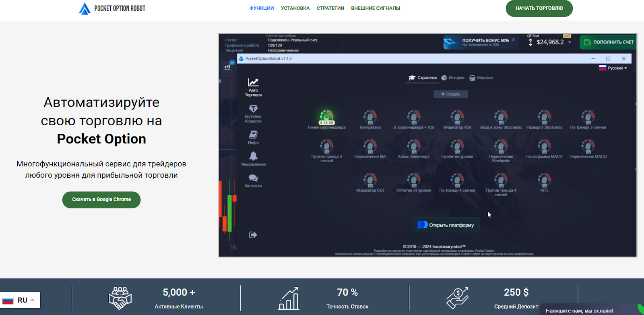Open the ВНЕШНИЕ СИГНАЛЫ nav item
Image resolution: width=644 pixels, height=315 pixels.
(x=376, y=8)
